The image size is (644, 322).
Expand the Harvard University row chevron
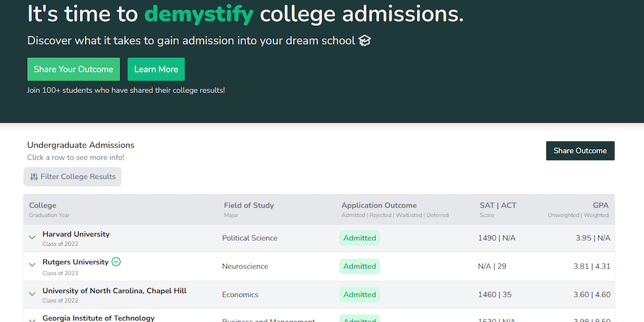32,238
